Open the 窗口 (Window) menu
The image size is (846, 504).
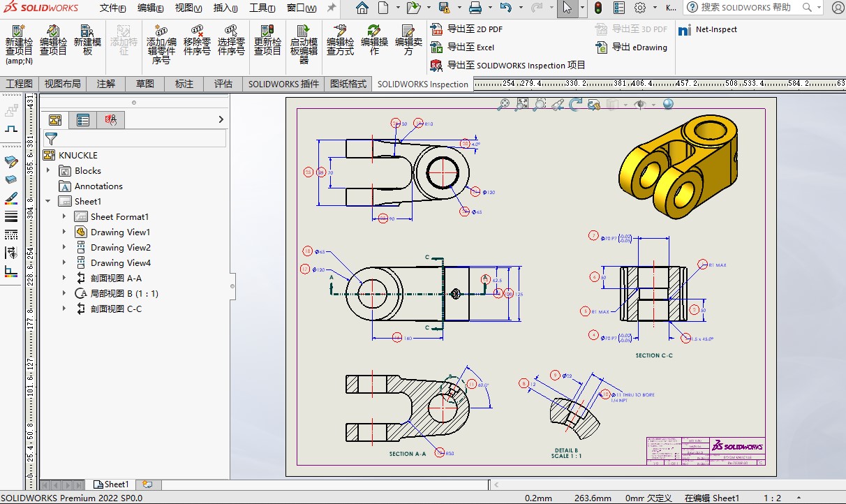pos(302,8)
